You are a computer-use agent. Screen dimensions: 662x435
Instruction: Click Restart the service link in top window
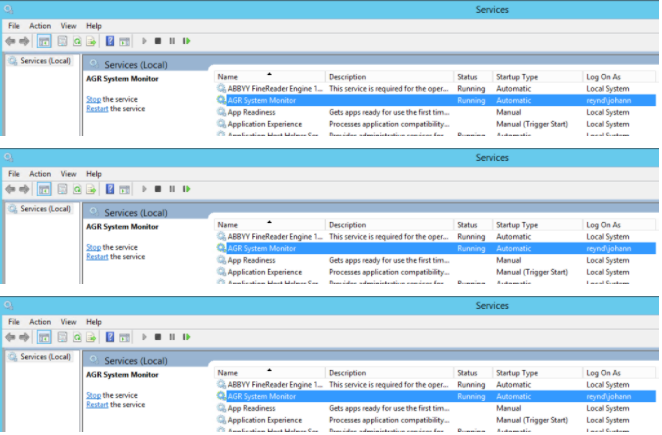click(x=97, y=109)
